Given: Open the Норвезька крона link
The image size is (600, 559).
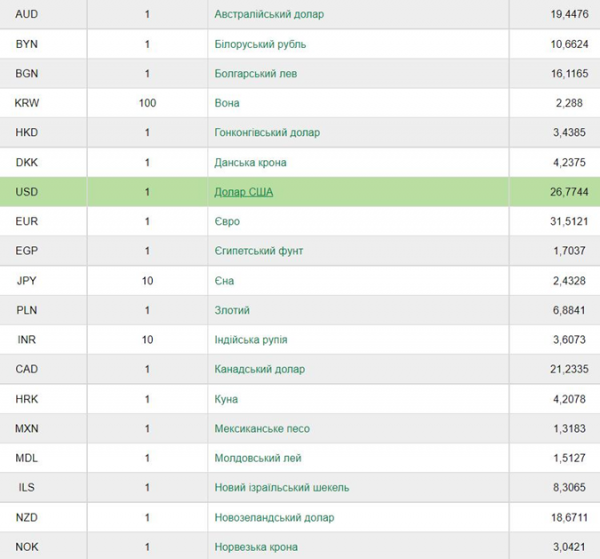Looking at the screenshot, I should pos(256,547).
